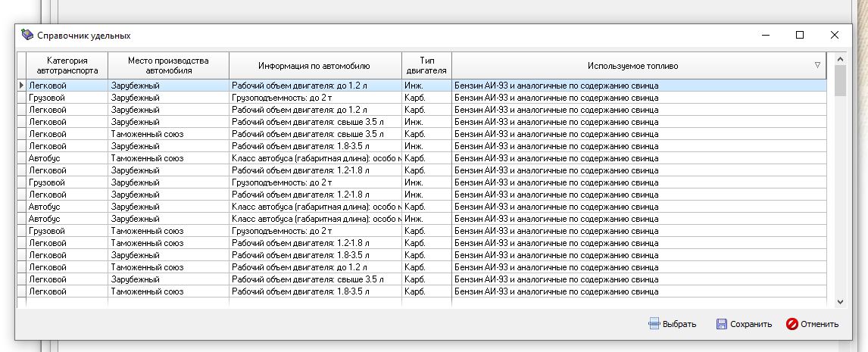Sort by Категория автотранспорта column header

pyautogui.click(x=67, y=66)
